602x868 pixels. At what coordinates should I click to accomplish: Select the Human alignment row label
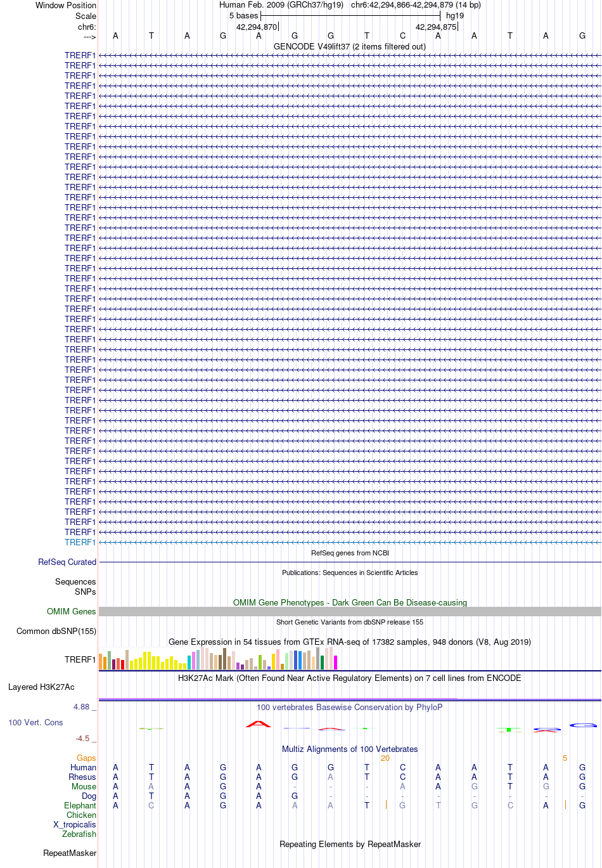83,767
